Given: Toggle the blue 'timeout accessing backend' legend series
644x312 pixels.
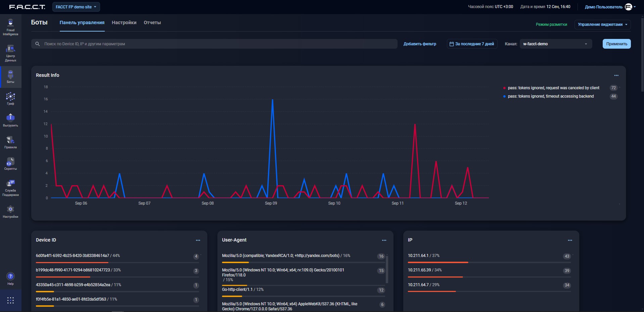Looking at the screenshot, I should pyautogui.click(x=550, y=96).
